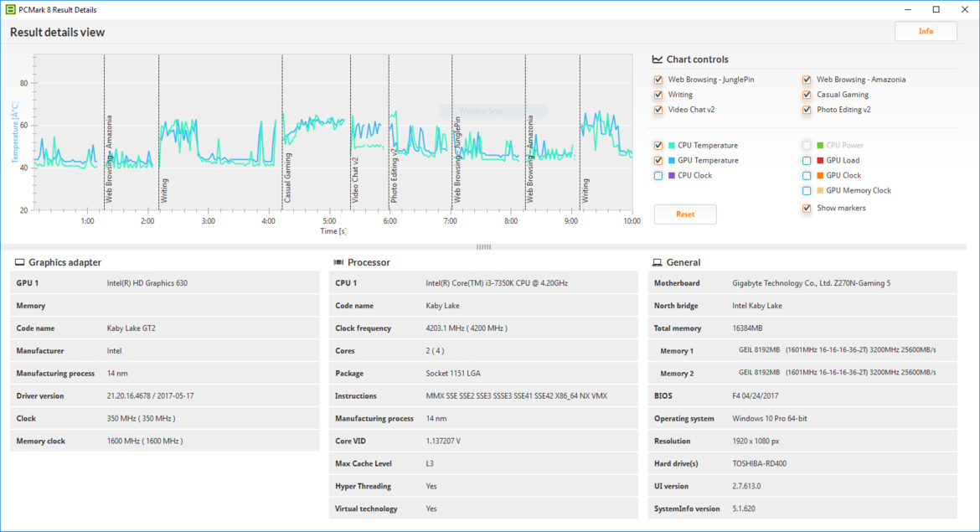The image size is (980, 532).
Task: Click the Web Browsing - JunglePin chart marker
Action: tap(456, 159)
